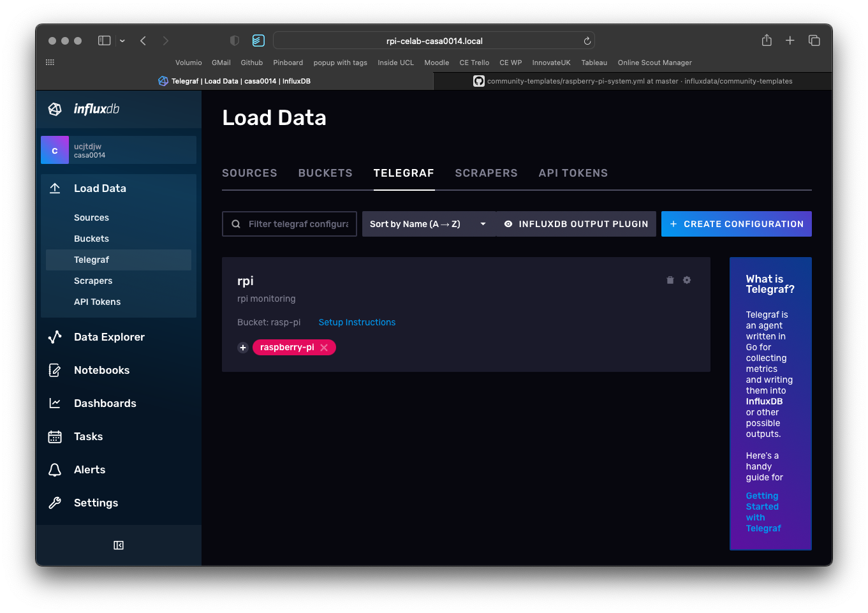Click Create Configuration button
This screenshot has width=868, height=613.
[x=737, y=224]
